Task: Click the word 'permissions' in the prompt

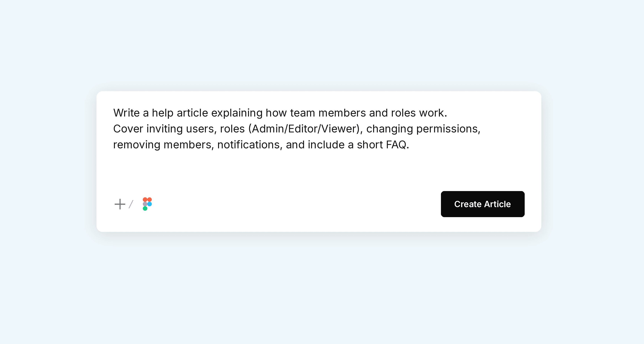Action: 448,129
